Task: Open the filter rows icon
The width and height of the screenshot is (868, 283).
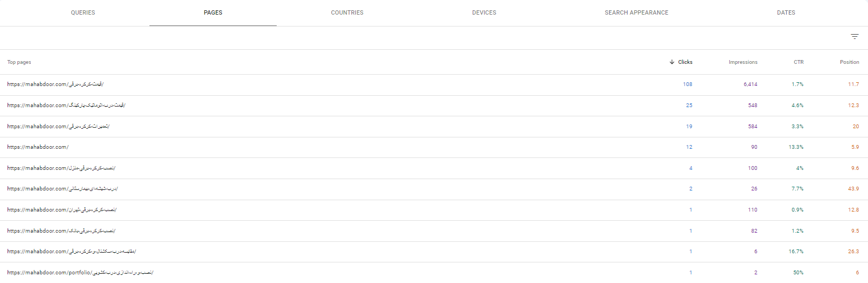Action: (x=854, y=37)
